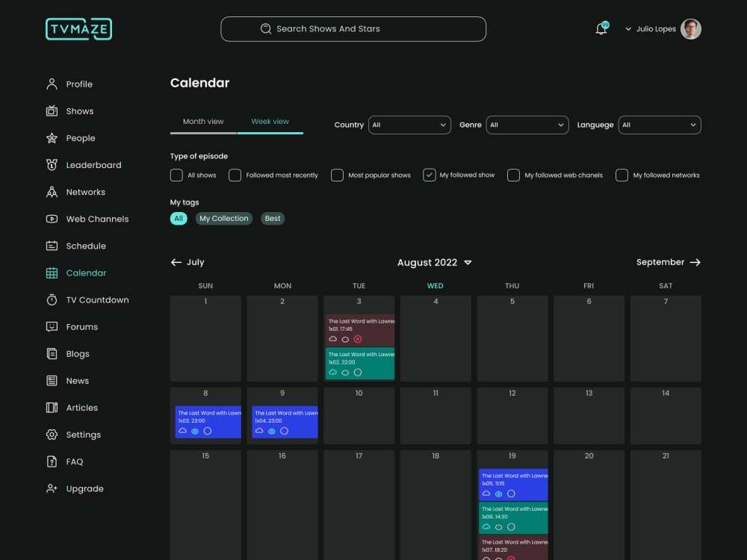Viewport: 747px width, 560px height.
Task: Open the Country dropdown
Action: click(409, 125)
